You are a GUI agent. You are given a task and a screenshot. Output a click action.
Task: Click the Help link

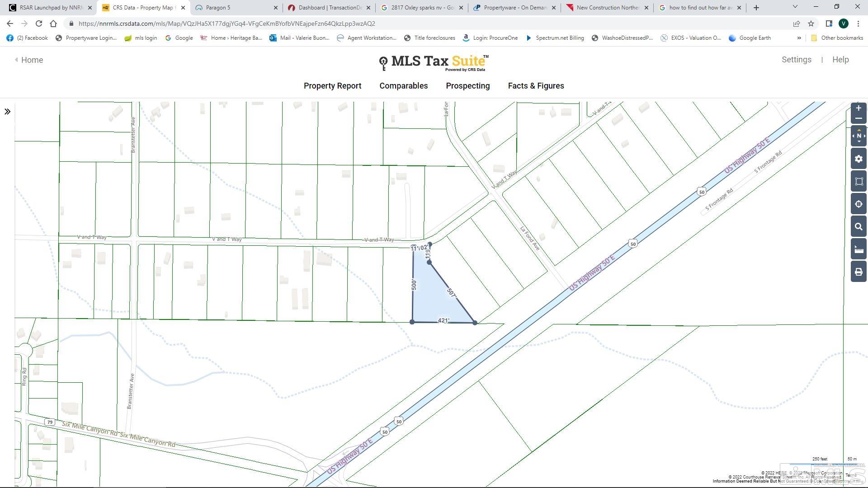coord(840,60)
